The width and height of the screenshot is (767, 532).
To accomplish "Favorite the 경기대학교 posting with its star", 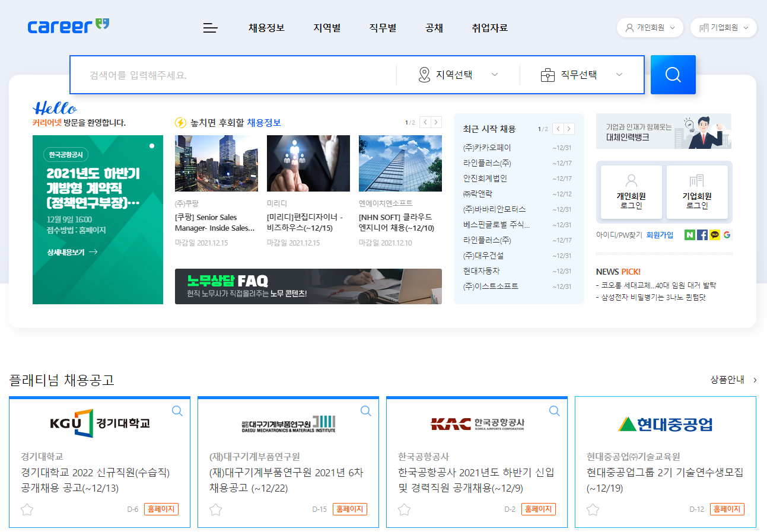I will coord(27,509).
